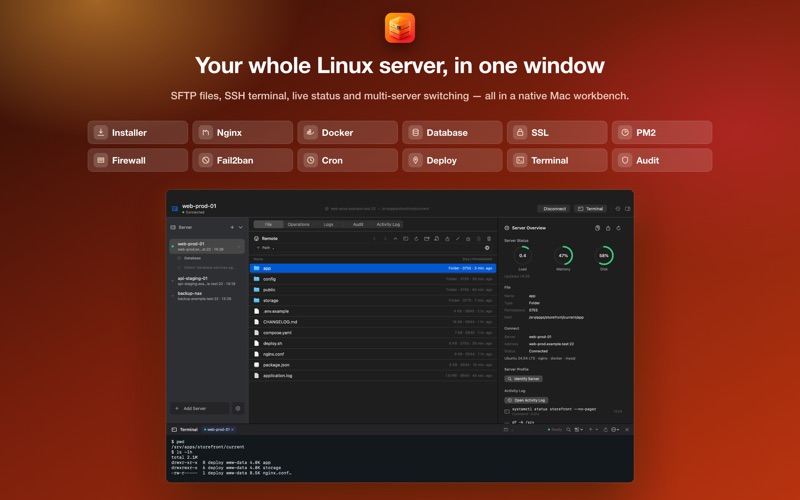Image resolution: width=800 pixels, height=500 pixels.
Task: Click the plus icon next to Server
Action: (x=232, y=228)
